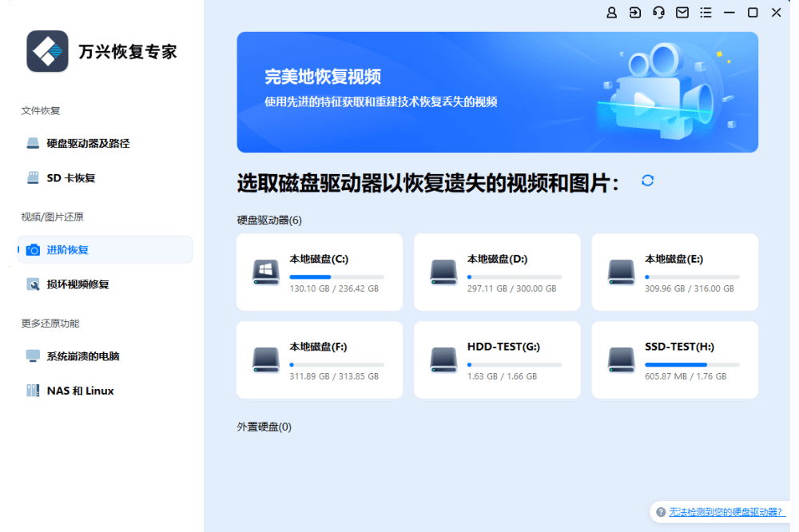This screenshot has height=532, width=799.
Task: Click the 605.87 MB / 1.76 GB text
Action: (x=686, y=376)
